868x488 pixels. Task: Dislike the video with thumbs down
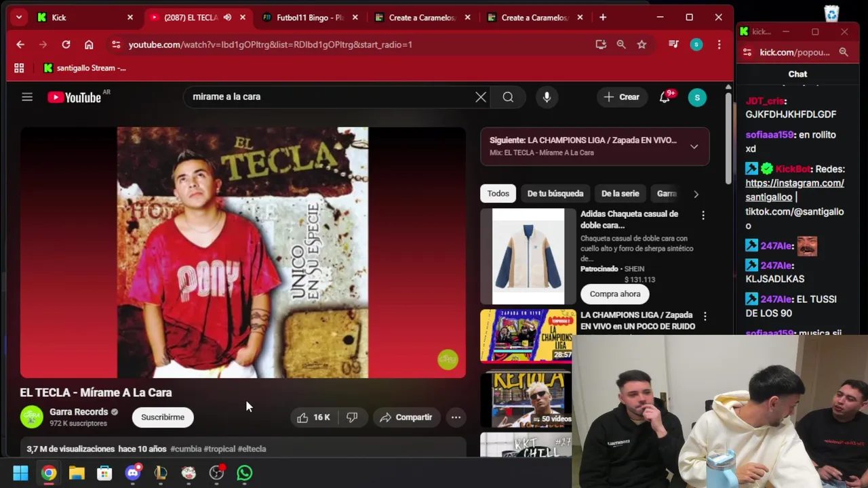tap(352, 418)
